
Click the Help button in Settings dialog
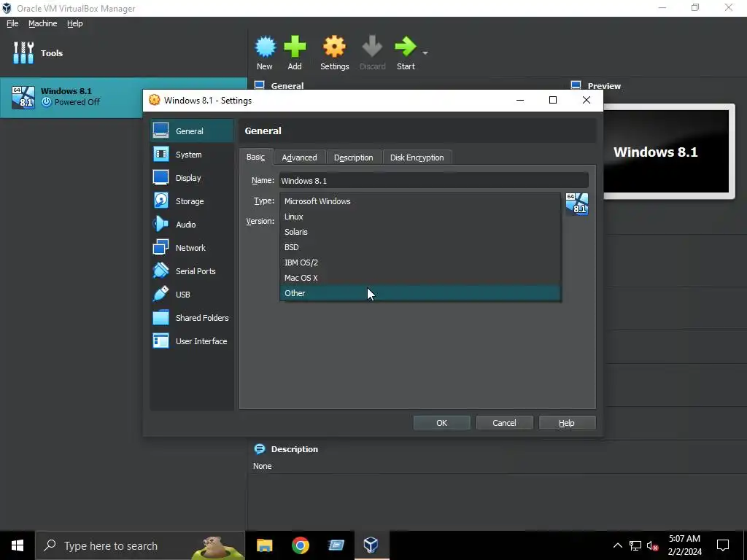[x=567, y=423]
